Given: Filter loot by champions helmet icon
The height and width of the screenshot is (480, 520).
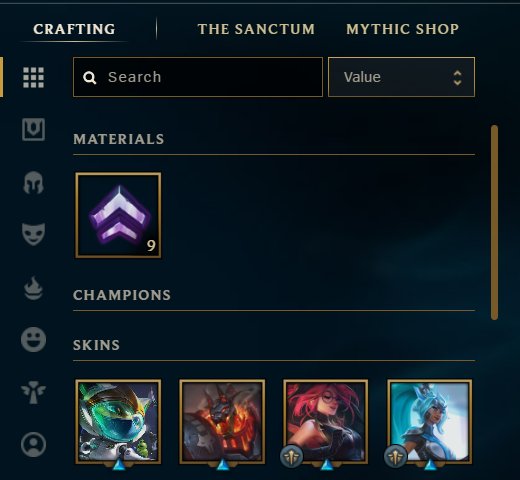Looking at the screenshot, I should click(x=33, y=182).
